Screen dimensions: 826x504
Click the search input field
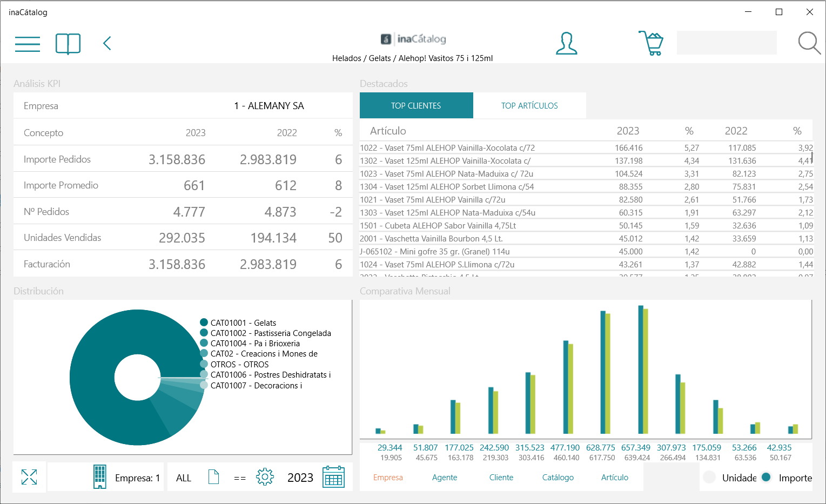[727, 43]
